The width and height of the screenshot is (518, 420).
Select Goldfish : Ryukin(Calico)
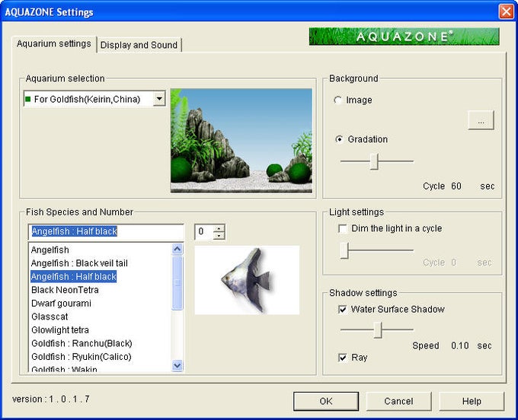click(x=82, y=357)
